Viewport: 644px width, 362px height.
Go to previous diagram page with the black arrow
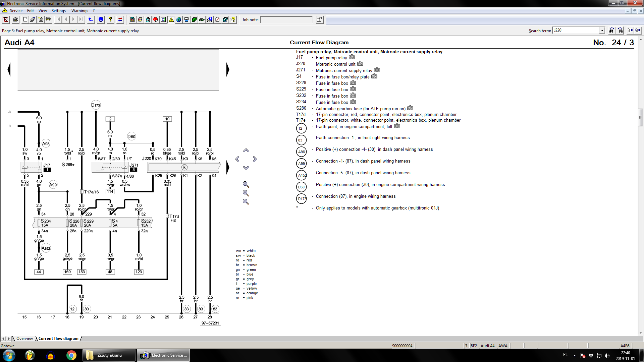coord(9,70)
